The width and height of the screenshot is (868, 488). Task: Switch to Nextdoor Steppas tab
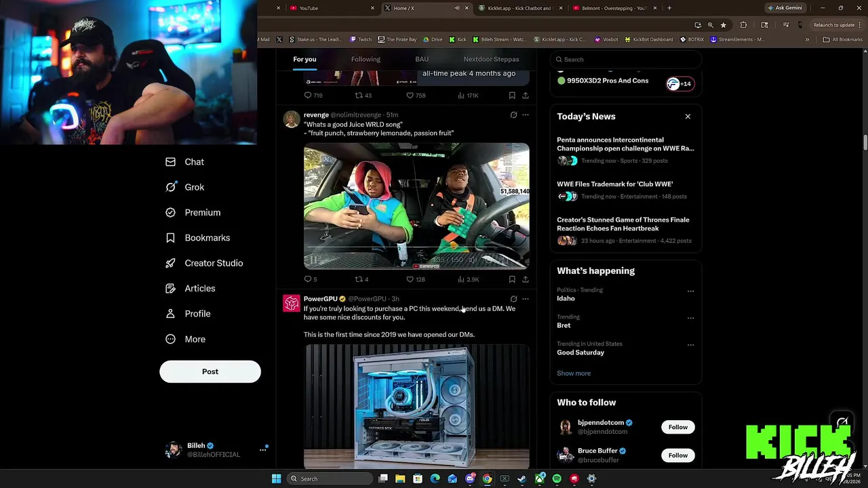click(491, 59)
